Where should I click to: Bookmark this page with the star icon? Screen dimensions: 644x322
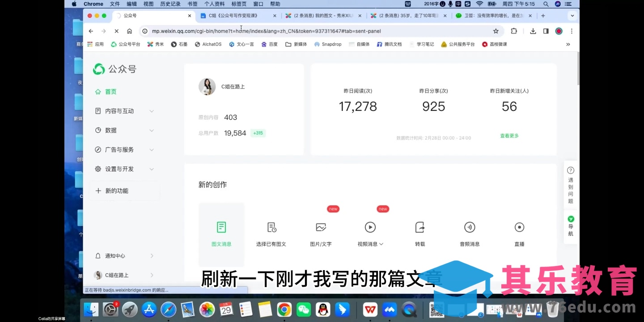tap(496, 31)
